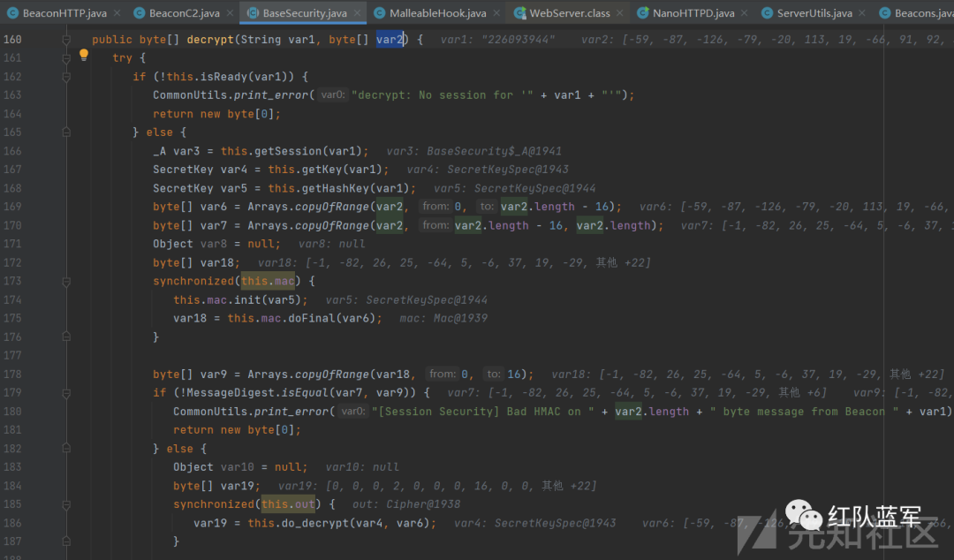Click the BaseSecurity$_A@1941 debug value on line 166
This screenshot has height=560, width=954.
click(x=494, y=151)
